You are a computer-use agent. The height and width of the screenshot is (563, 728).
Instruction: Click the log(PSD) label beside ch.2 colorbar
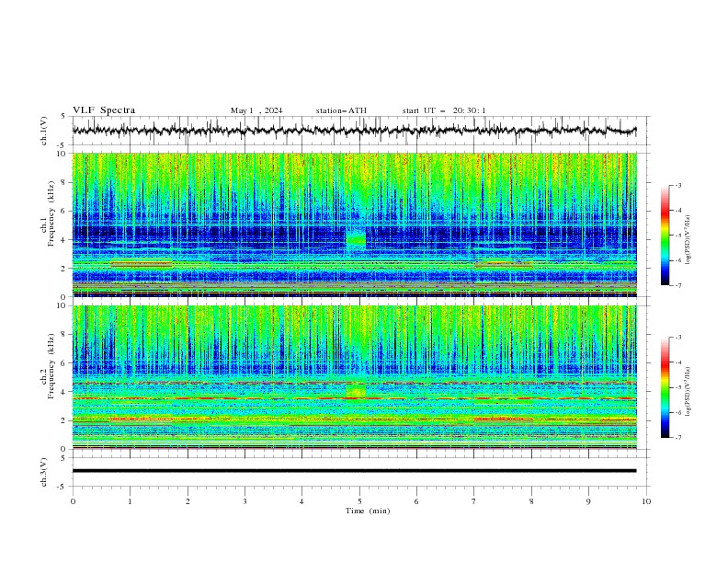(688, 392)
